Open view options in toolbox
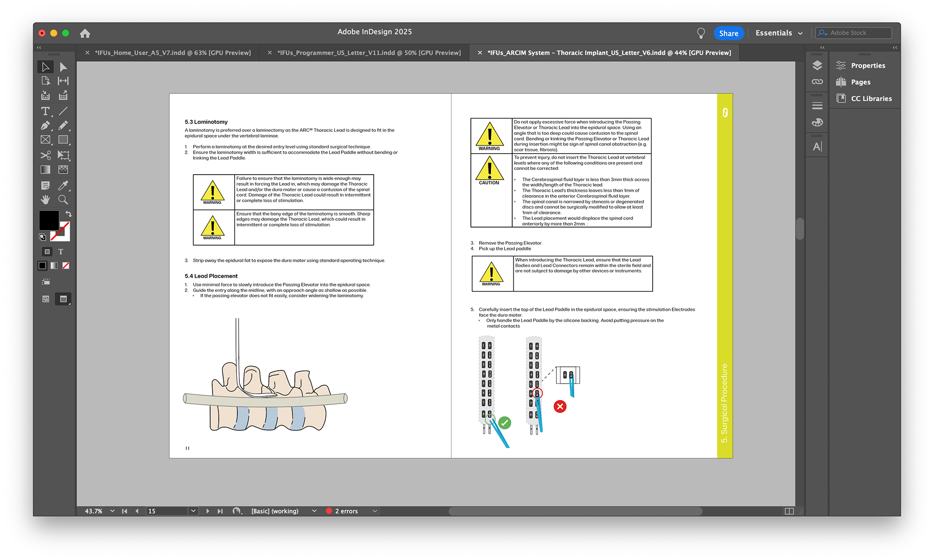The height and width of the screenshot is (560, 934). click(x=46, y=282)
